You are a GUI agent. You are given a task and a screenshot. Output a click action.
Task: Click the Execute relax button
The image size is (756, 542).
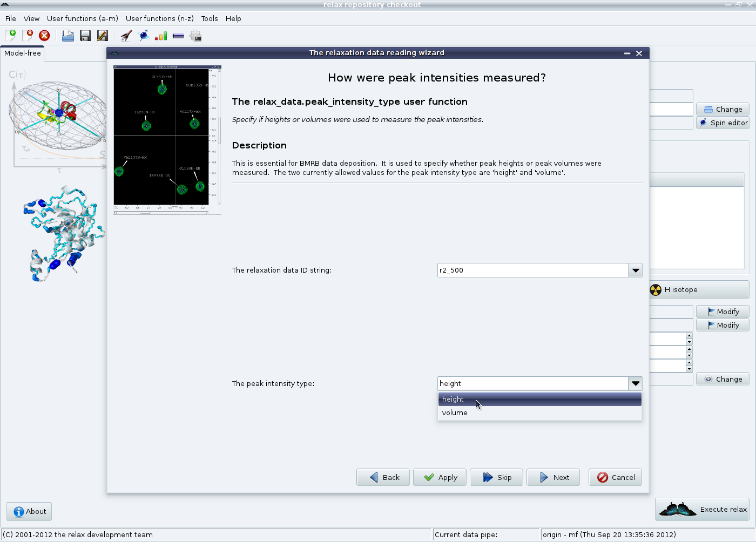(703, 509)
